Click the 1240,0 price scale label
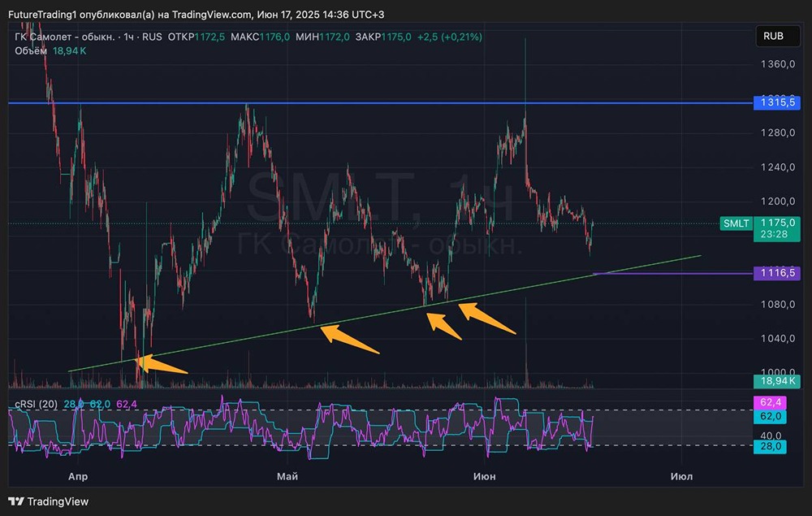Viewport: 812px width, 516px height. pyautogui.click(x=778, y=167)
